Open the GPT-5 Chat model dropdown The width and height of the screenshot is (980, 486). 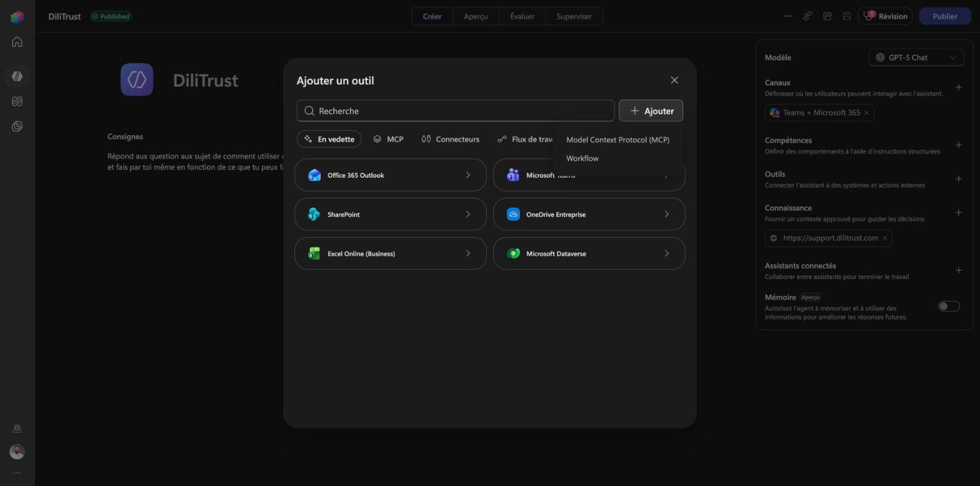[x=916, y=58]
